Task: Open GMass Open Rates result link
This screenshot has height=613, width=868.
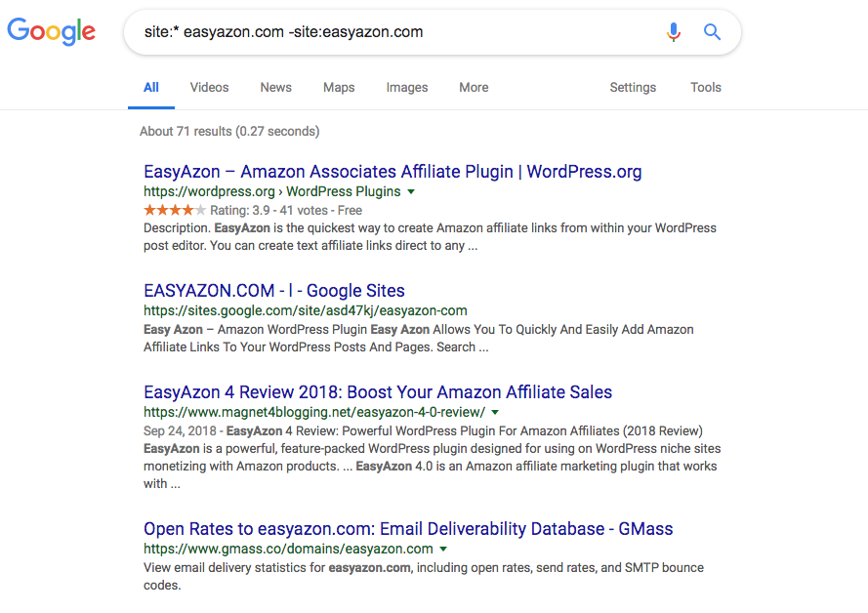Action: pos(408,529)
